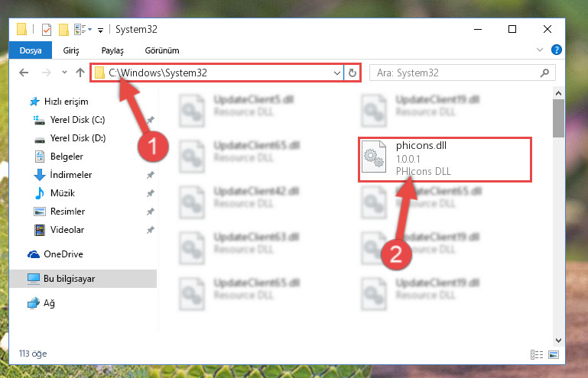588x378 pixels.
Task: Click the search magnifier icon
Action: 544,73
